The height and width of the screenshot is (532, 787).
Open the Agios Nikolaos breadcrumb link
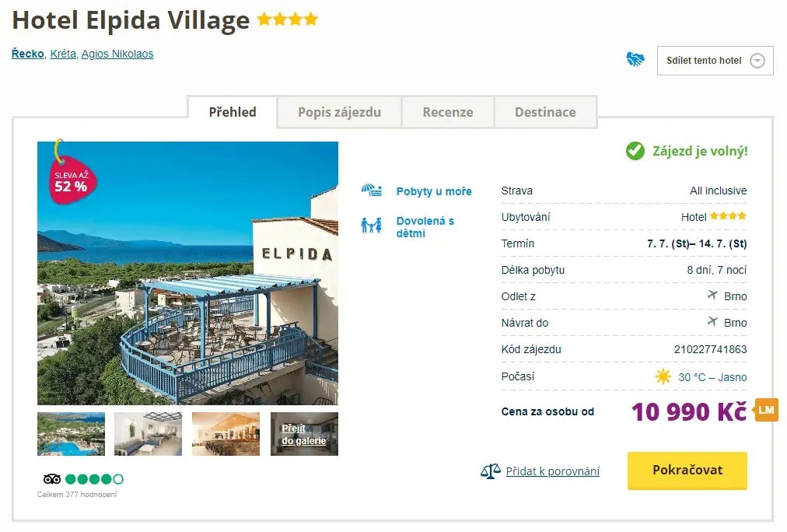coord(117,54)
